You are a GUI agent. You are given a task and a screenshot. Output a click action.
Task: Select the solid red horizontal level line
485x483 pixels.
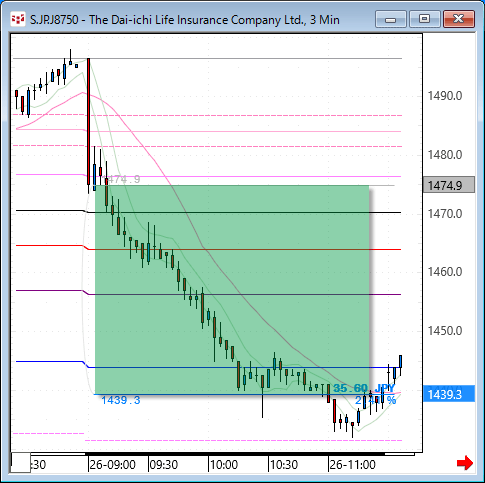(243, 249)
